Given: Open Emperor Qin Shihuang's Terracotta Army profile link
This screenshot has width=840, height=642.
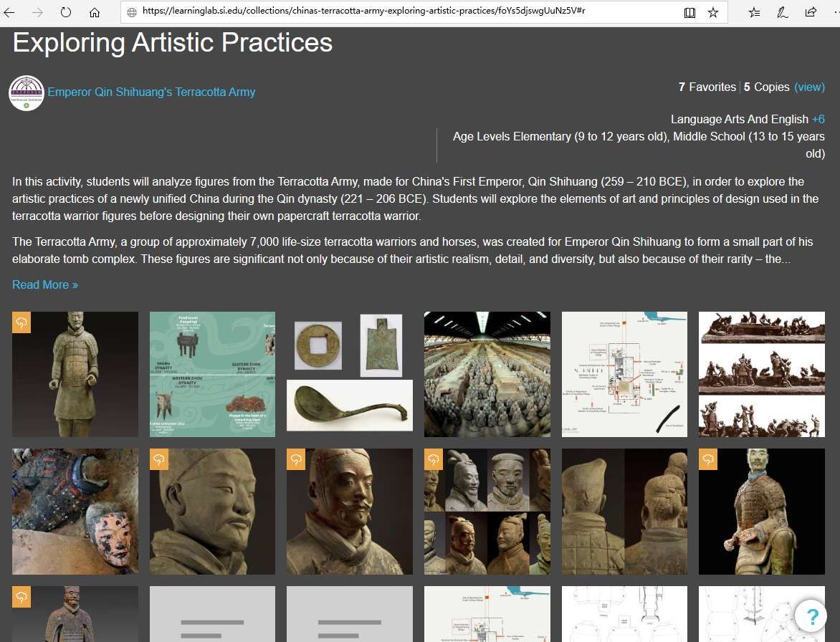Looking at the screenshot, I should coord(151,92).
